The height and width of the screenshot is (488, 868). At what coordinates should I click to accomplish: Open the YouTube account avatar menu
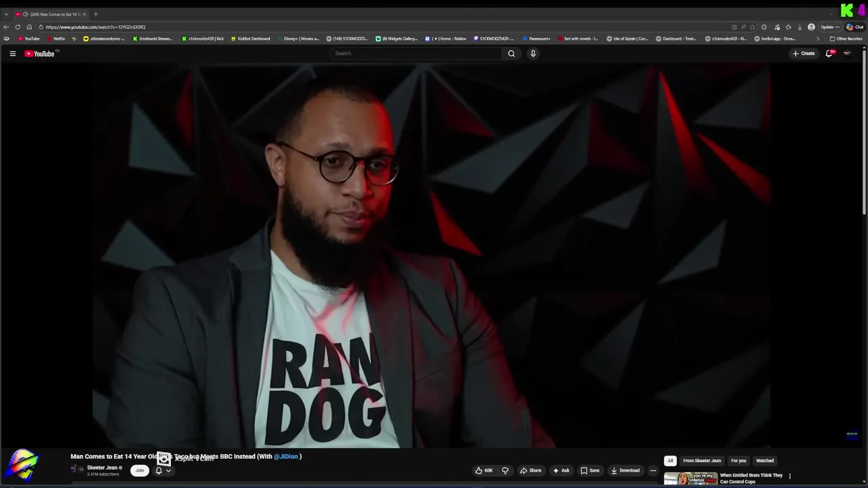[847, 54]
